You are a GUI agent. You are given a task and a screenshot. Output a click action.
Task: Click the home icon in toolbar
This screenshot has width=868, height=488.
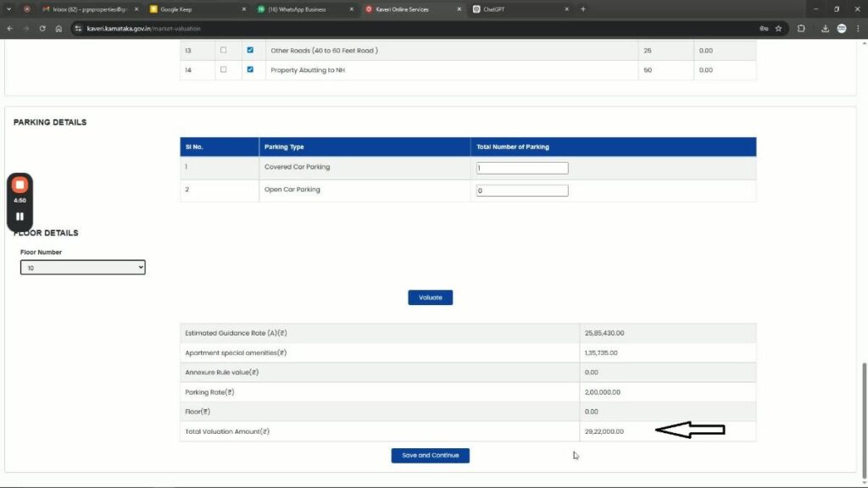coord(58,28)
